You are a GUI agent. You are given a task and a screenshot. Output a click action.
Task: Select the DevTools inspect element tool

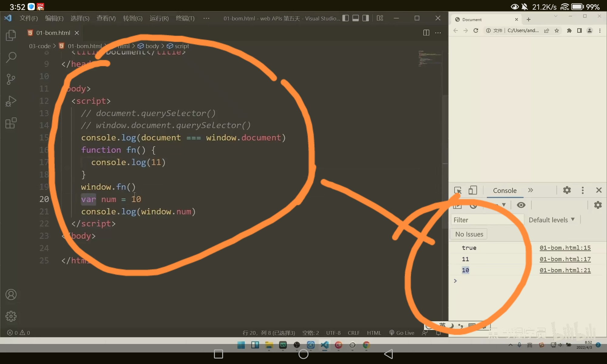458,190
